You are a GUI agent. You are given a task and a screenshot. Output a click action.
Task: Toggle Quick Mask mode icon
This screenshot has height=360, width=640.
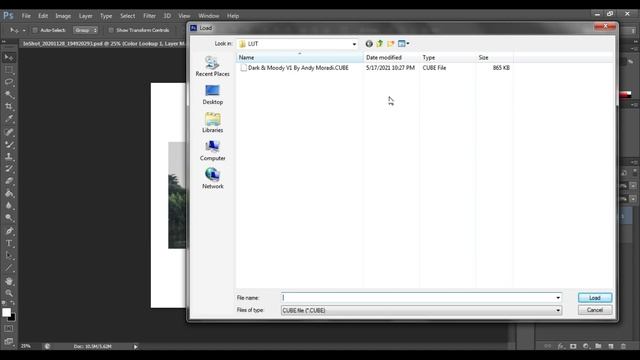coord(9,329)
